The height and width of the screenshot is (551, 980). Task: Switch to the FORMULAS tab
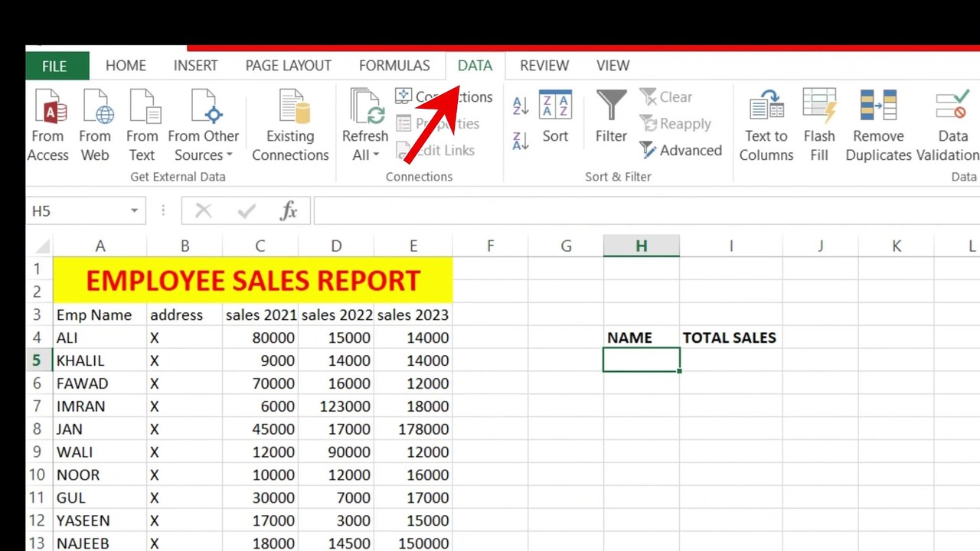[394, 66]
